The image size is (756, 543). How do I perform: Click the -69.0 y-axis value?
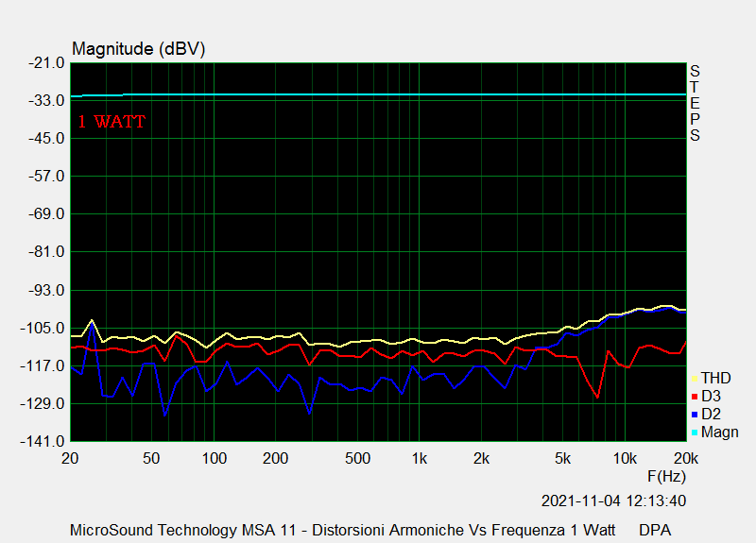pyautogui.click(x=46, y=214)
